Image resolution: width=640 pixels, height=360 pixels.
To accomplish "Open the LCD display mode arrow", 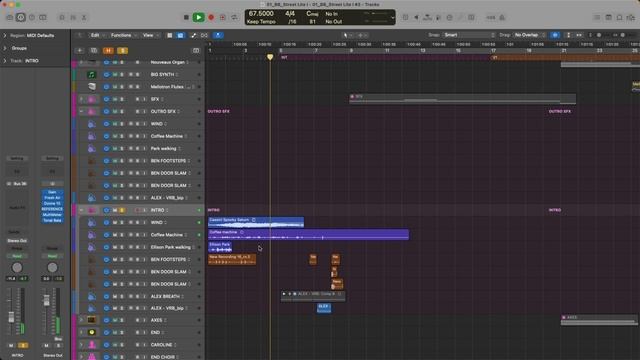I will click(x=393, y=18).
